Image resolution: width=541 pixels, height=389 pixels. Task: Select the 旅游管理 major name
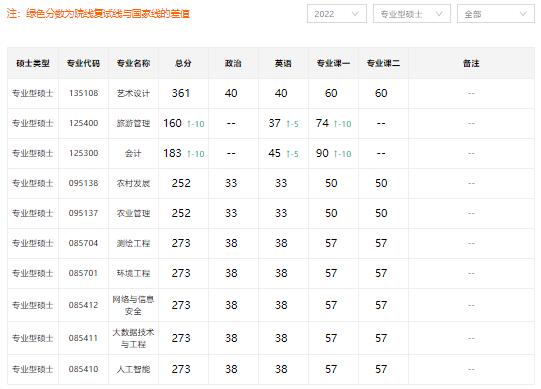[x=133, y=123]
